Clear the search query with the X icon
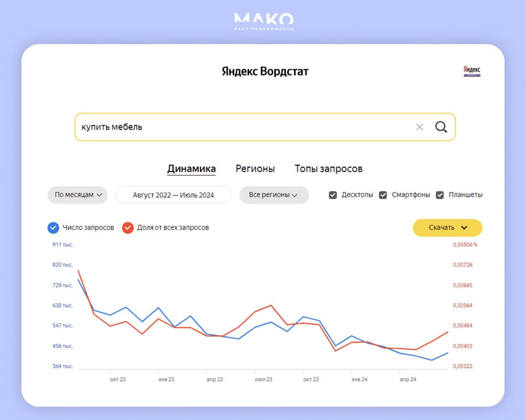 419,127
